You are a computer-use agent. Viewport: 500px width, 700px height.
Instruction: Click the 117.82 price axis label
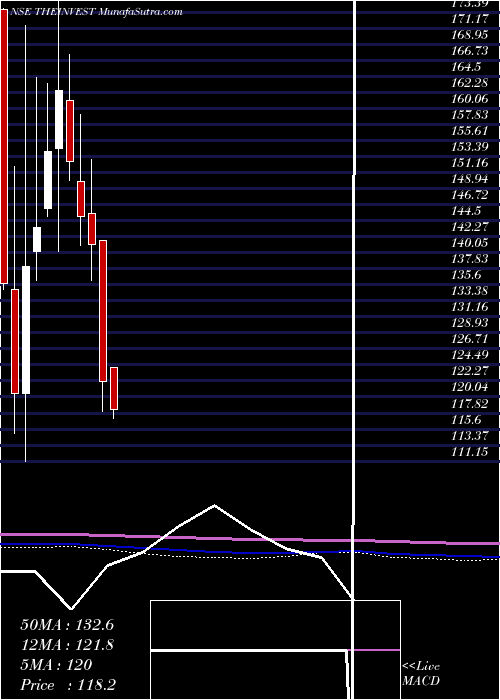(x=469, y=403)
